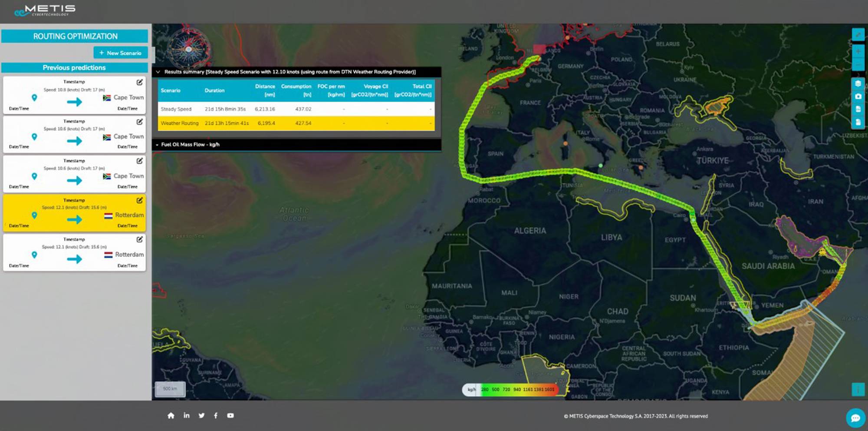Click the Distance [nm] column header
The image size is (868, 431).
(x=265, y=90)
